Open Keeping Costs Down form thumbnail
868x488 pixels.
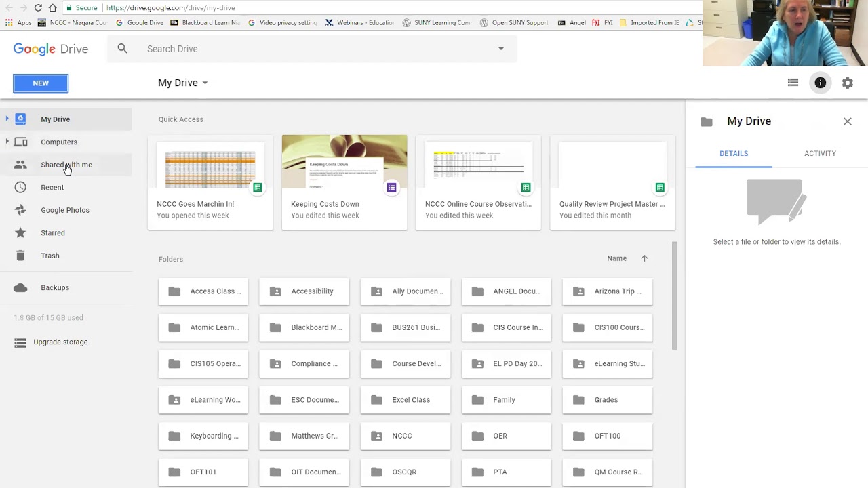[344, 183]
